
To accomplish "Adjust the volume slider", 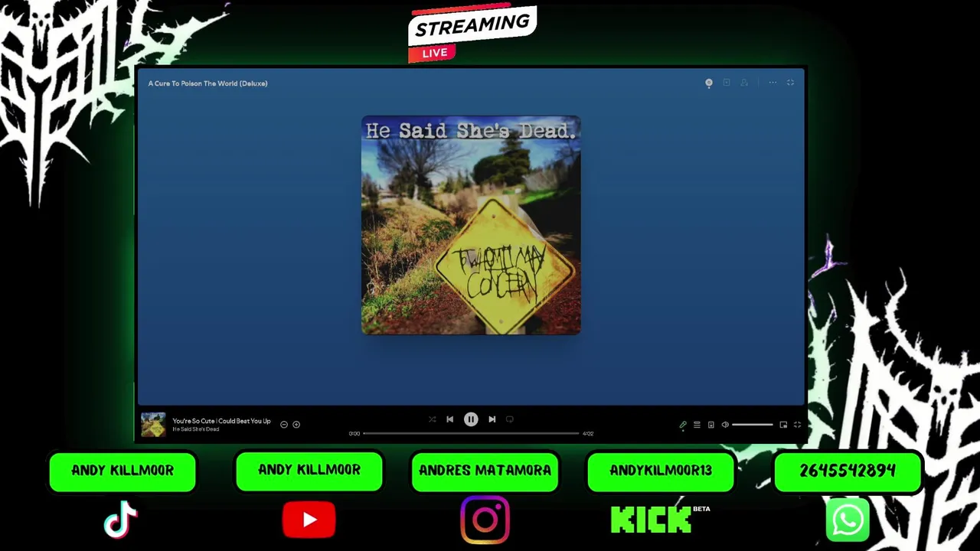I will pos(752,425).
